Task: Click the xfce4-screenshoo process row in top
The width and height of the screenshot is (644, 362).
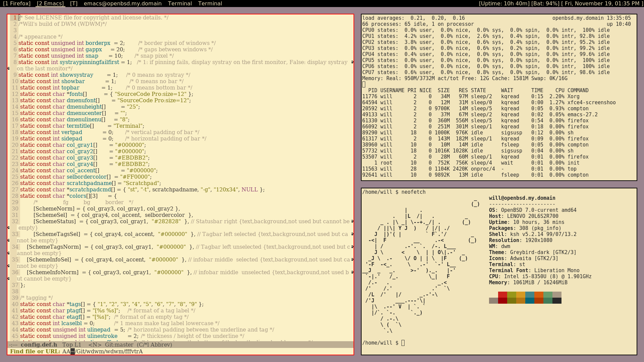Action: tap(489, 102)
